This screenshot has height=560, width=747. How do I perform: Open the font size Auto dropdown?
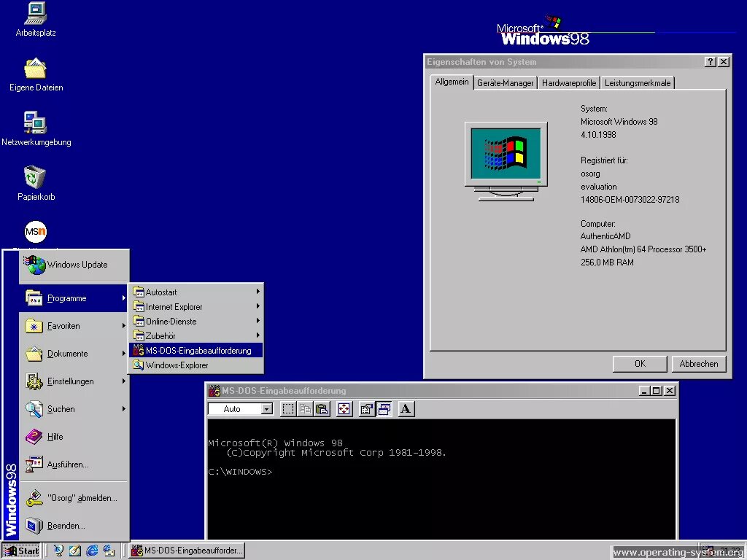[x=267, y=408]
